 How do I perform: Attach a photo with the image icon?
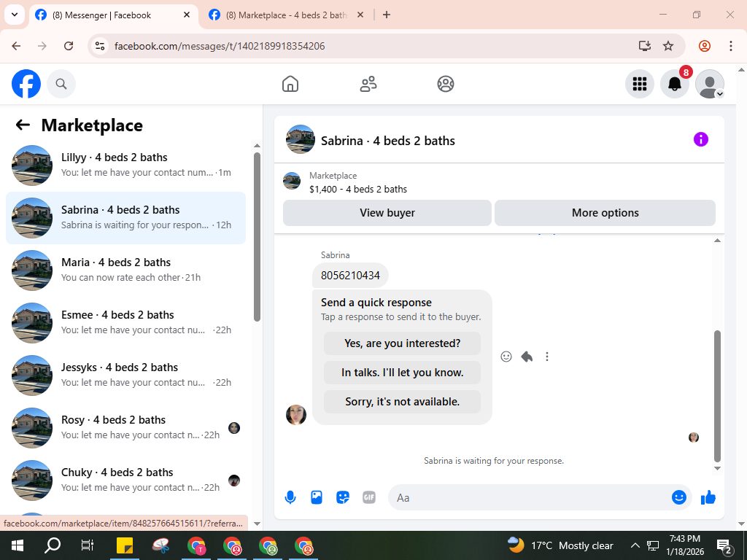click(x=317, y=497)
